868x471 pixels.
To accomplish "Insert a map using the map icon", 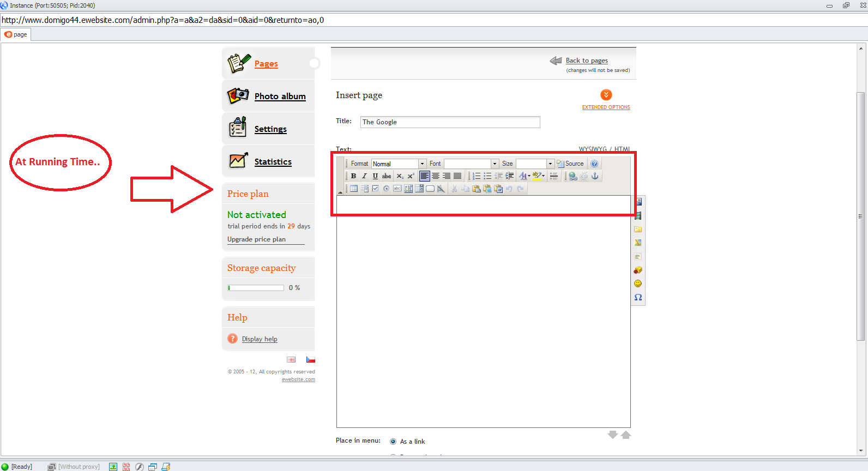I will [x=638, y=243].
